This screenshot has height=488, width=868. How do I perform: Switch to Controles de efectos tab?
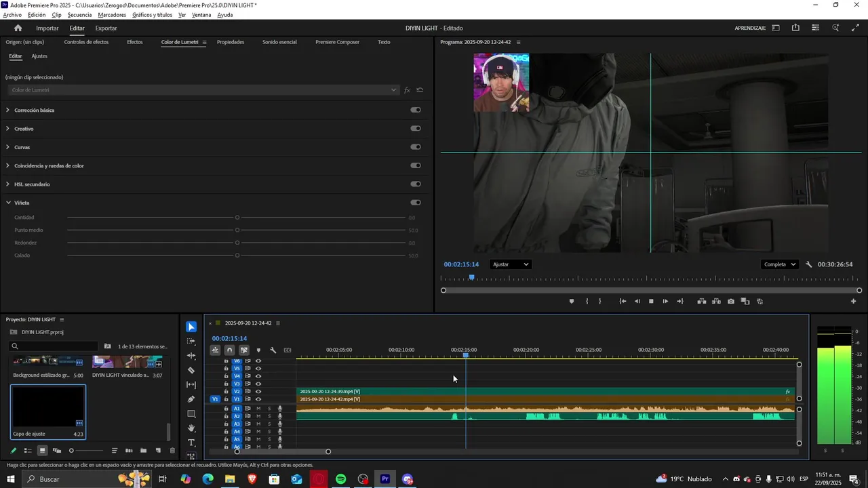click(86, 42)
